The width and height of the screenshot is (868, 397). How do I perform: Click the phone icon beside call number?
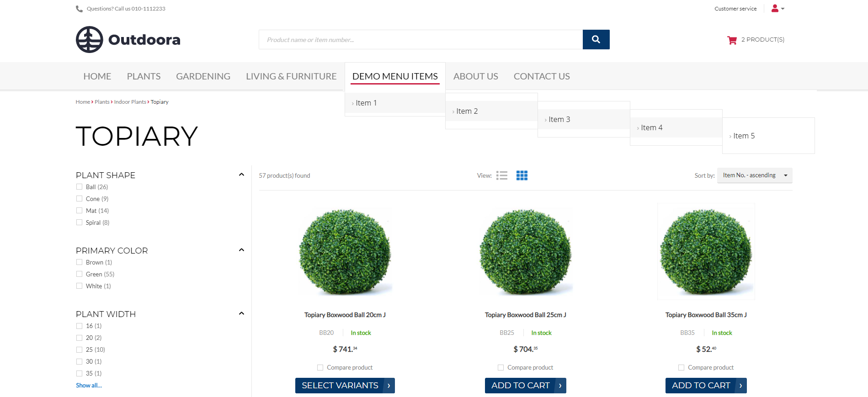click(x=79, y=9)
